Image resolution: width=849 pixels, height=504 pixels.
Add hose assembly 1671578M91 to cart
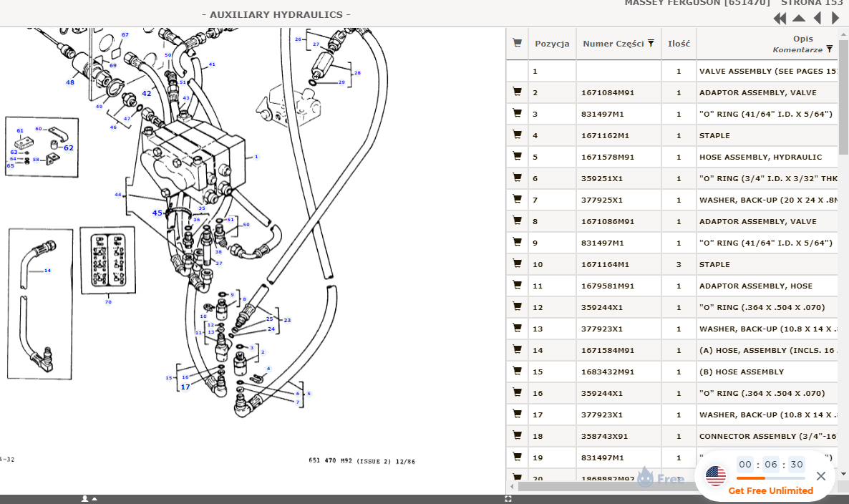click(x=517, y=157)
